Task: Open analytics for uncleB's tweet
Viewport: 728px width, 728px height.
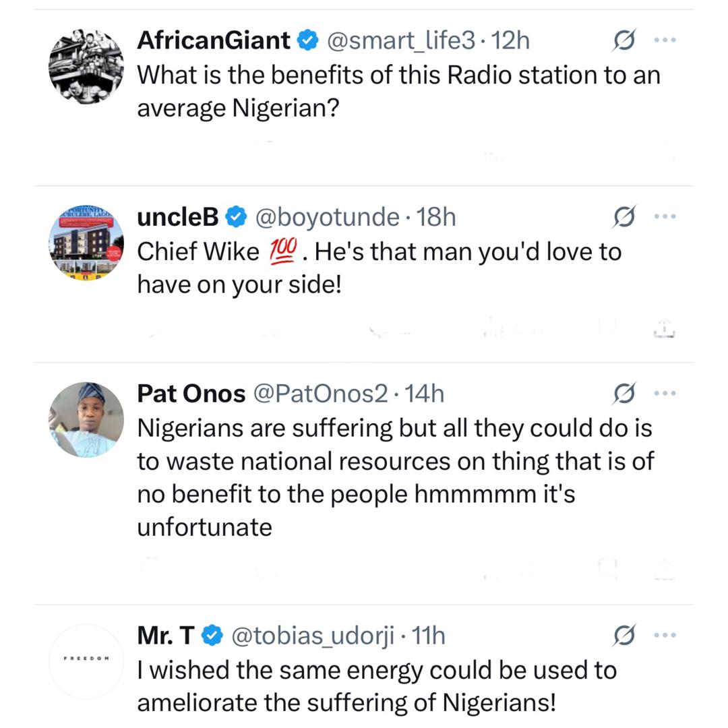Action: click(624, 216)
